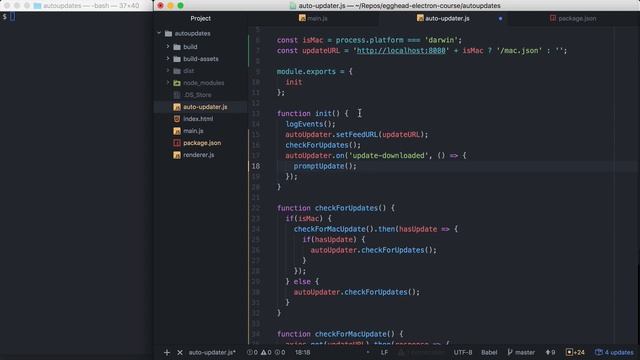Open linter warnings count in status bar
Viewport: 640px width, 360px height.
[x=266, y=352]
